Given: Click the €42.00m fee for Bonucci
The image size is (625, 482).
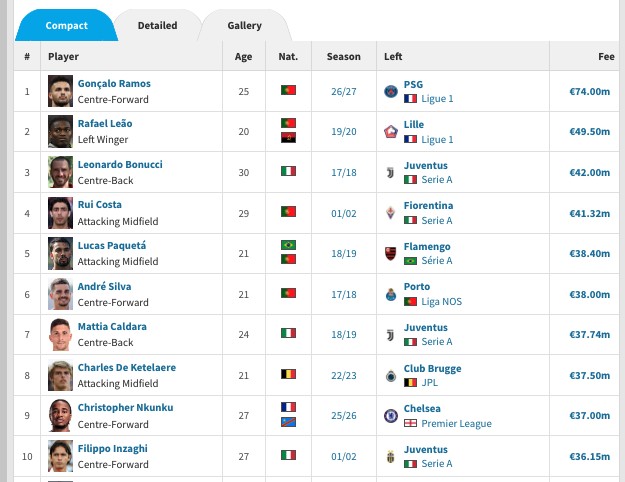Looking at the screenshot, I should point(590,172).
